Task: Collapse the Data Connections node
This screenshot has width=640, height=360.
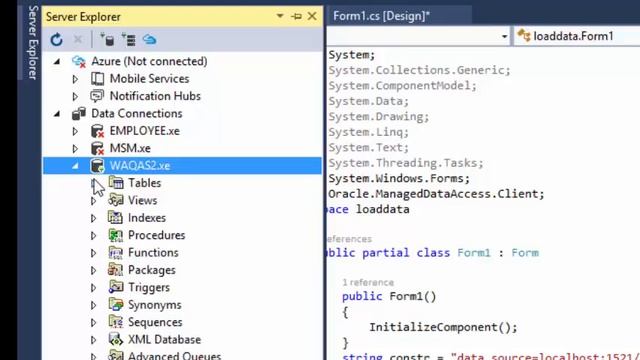Action: (57, 114)
